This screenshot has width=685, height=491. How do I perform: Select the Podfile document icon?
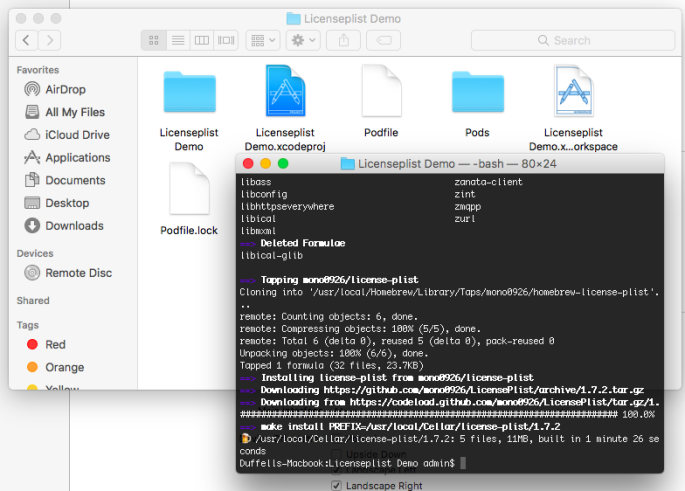click(381, 91)
